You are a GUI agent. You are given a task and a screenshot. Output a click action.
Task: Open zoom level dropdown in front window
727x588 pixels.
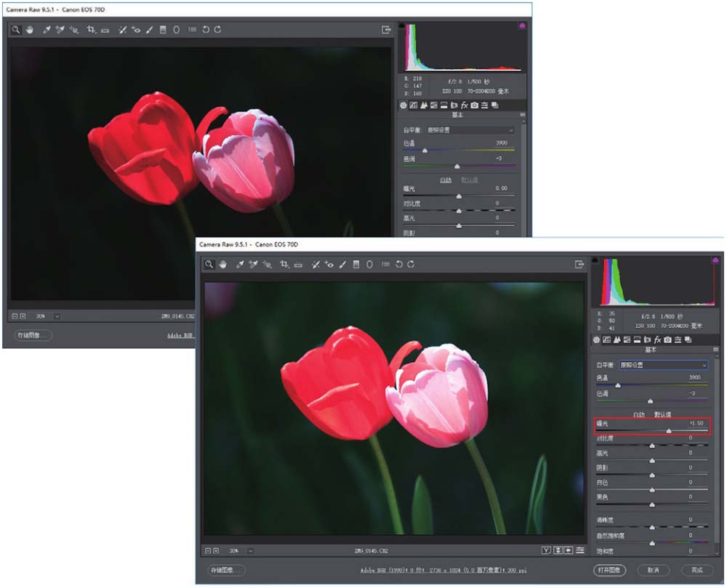251,551
